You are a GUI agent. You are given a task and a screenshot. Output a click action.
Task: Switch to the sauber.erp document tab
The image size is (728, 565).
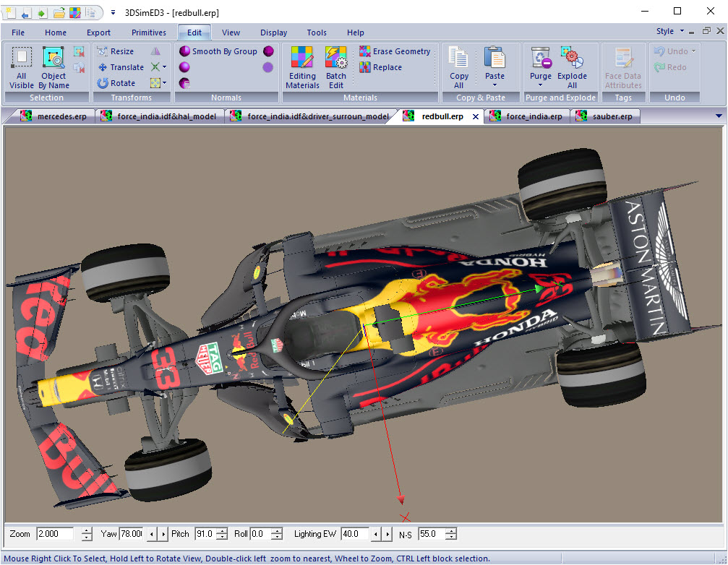tap(605, 116)
